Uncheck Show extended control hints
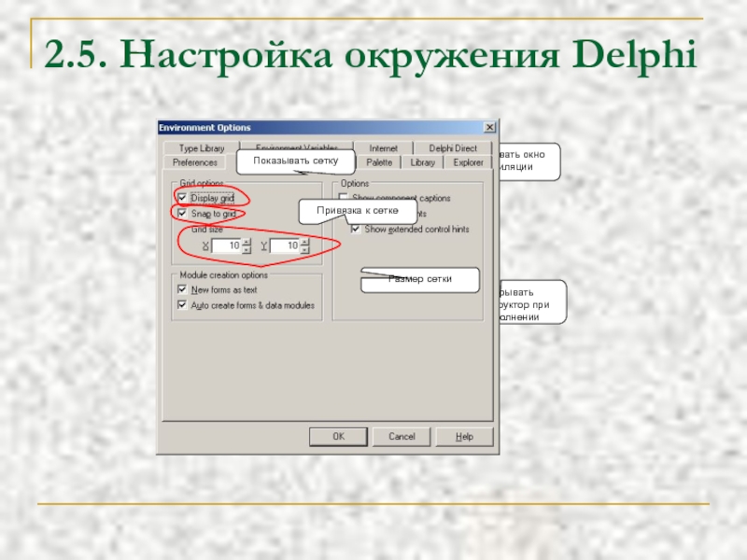The width and height of the screenshot is (747, 560). coord(356,229)
